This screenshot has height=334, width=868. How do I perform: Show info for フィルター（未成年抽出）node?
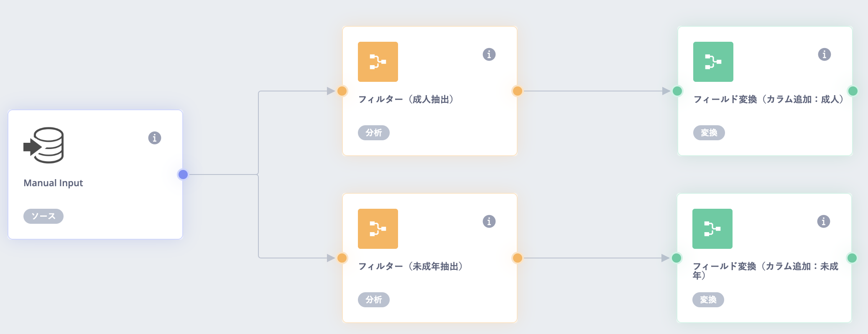(x=489, y=221)
